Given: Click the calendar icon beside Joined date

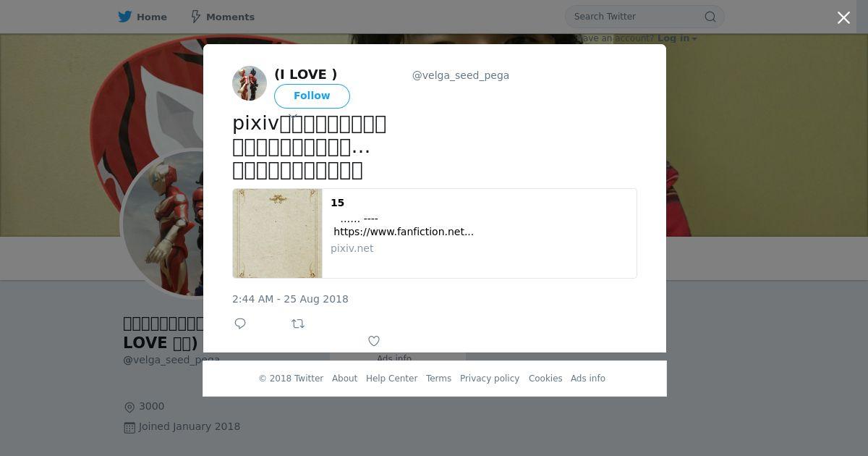Looking at the screenshot, I should click(x=129, y=428).
